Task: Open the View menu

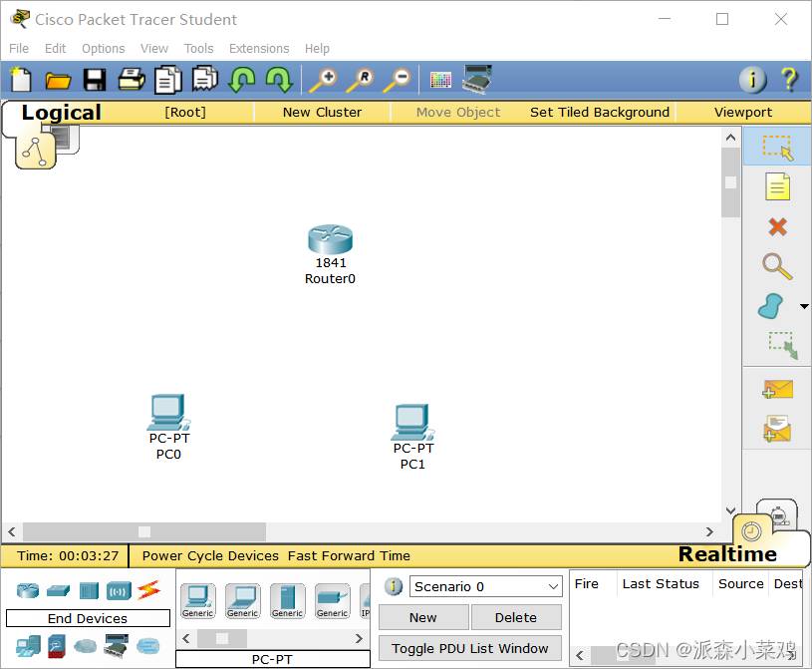Action: (x=154, y=48)
